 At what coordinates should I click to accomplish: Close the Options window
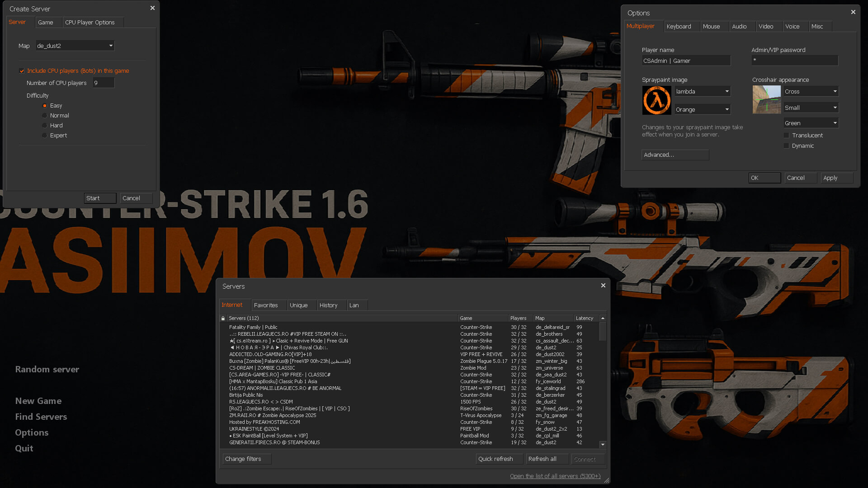click(853, 12)
